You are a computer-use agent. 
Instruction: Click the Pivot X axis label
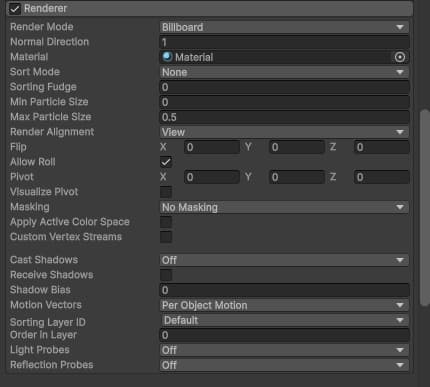point(163,177)
